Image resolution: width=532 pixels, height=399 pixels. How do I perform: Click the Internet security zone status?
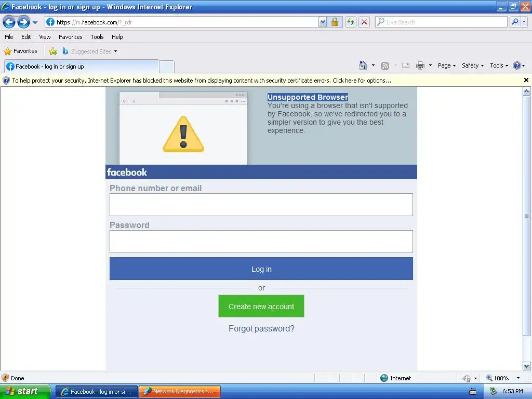pos(395,378)
